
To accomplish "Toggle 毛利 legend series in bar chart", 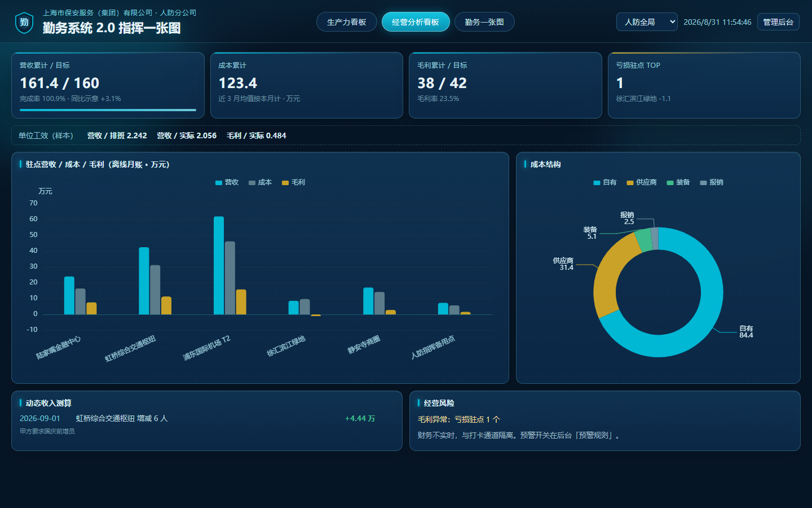I will click(x=294, y=182).
